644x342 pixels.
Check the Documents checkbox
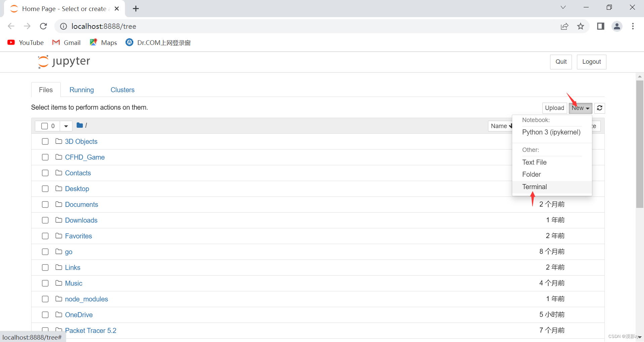(x=45, y=205)
